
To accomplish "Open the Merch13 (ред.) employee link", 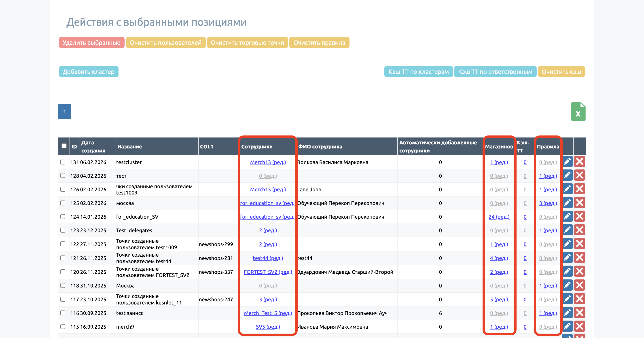I will pos(268,162).
